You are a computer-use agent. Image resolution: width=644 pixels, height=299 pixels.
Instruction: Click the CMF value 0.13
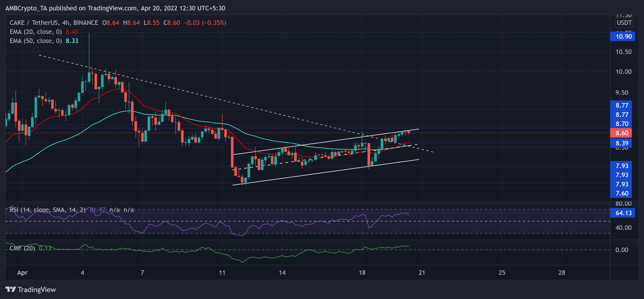pyautogui.click(x=45, y=248)
